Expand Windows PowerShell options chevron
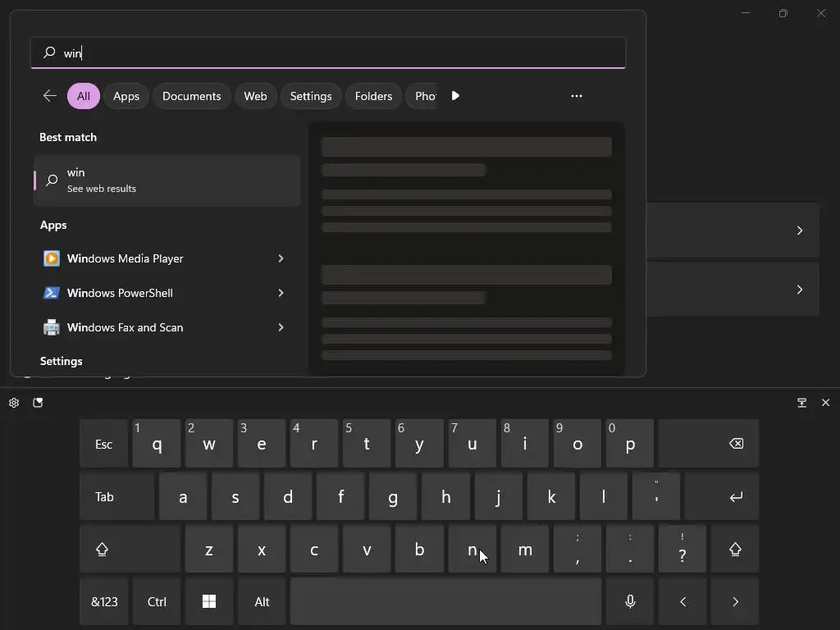Viewport: 840px width, 630px height. tap(281, 293)
